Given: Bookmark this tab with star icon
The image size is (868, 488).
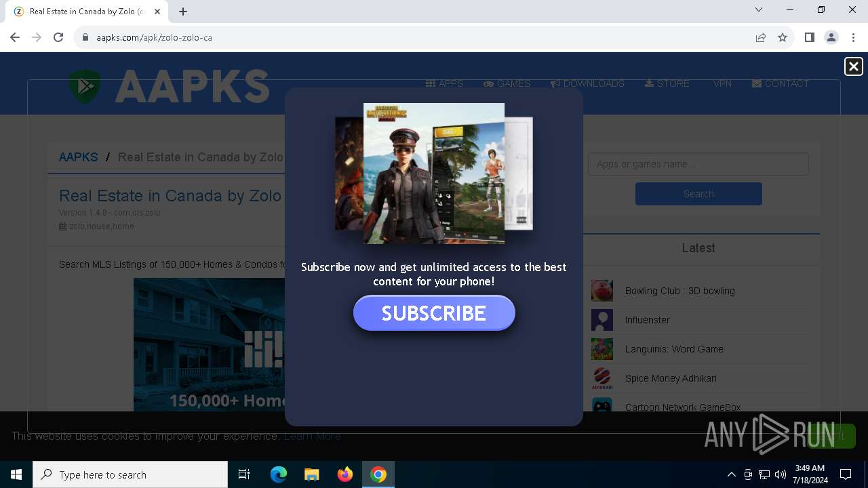Looking at the screenshot, I should coord(783,37).
